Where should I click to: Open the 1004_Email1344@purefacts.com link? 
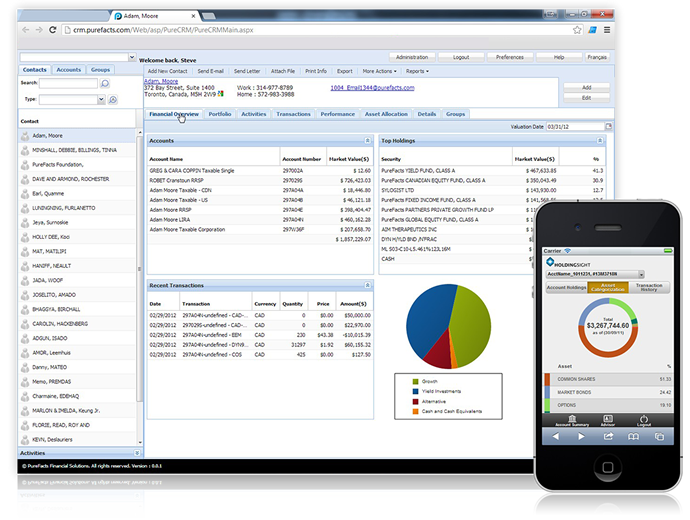[372, 88]
